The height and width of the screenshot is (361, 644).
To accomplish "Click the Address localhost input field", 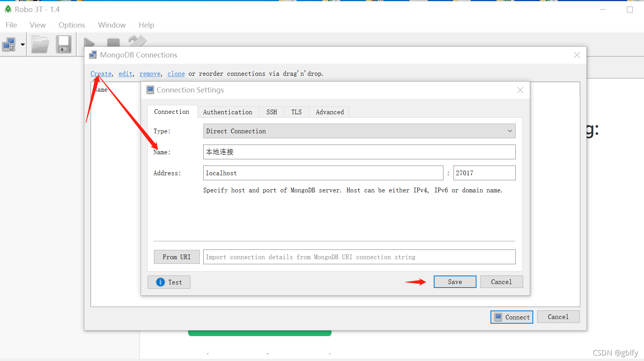I will (x=323, y=173).
